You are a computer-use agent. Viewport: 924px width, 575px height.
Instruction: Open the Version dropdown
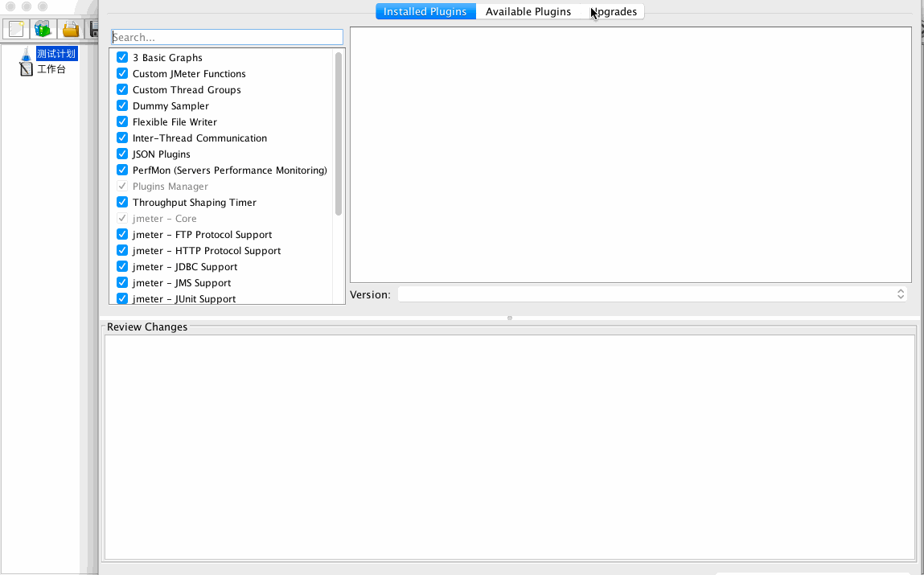click(x=653, y=294)
